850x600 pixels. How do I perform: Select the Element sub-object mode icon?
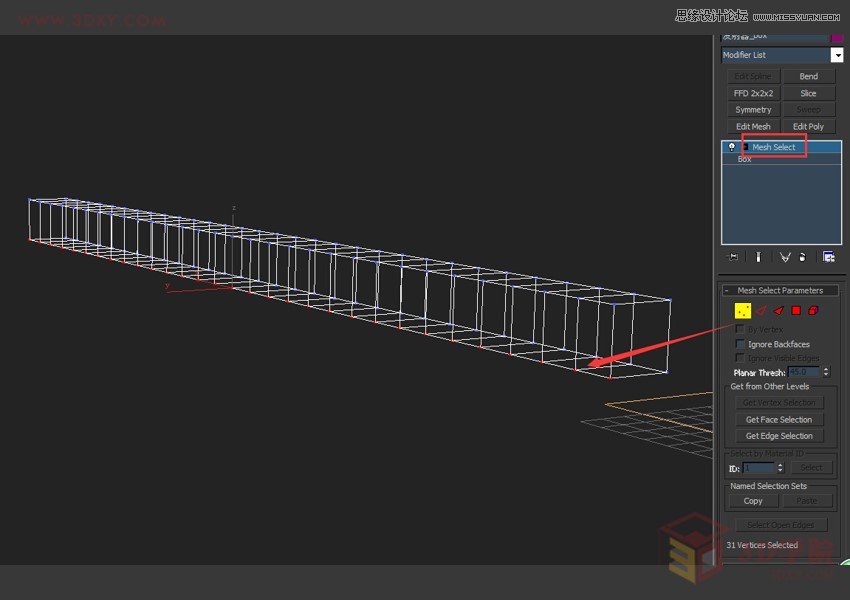coord(812,310)
